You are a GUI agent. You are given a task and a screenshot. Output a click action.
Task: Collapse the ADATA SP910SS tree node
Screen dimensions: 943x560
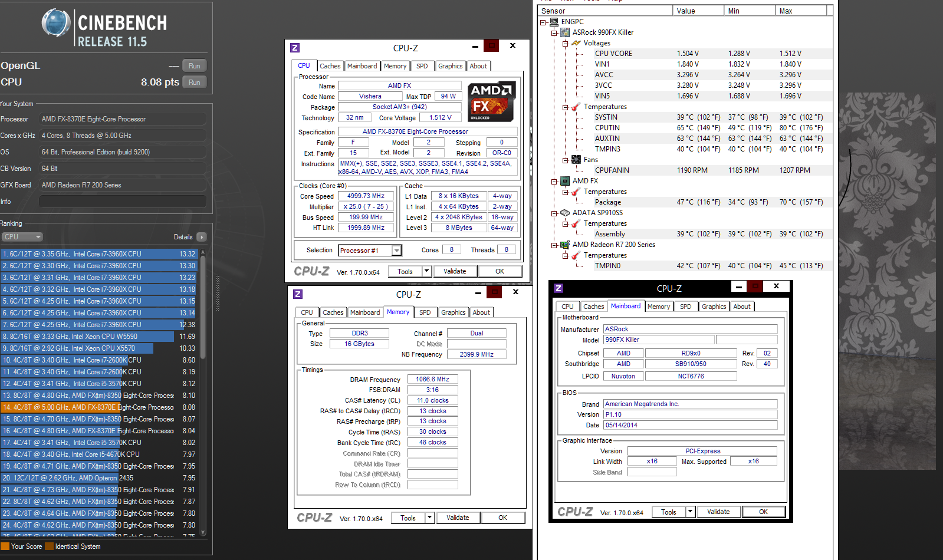(x=554, y=213)
